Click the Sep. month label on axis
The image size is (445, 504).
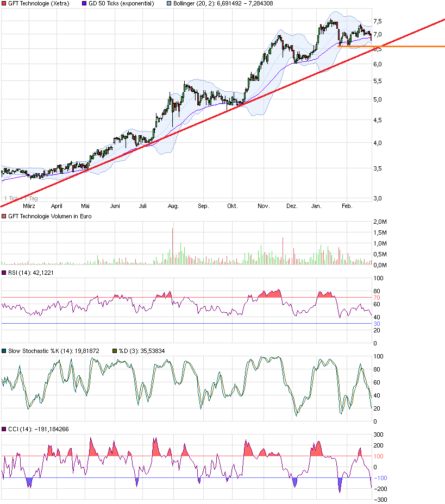[203, 206]
